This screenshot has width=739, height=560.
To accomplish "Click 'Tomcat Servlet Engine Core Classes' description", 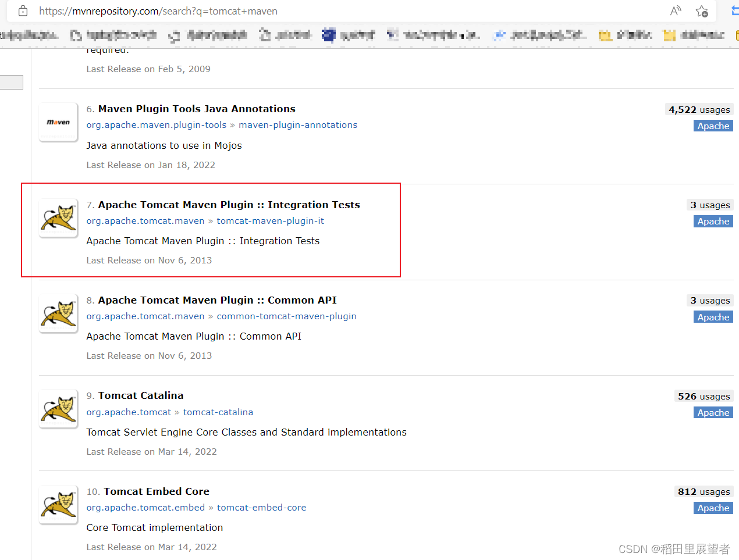I will point(247,432).
